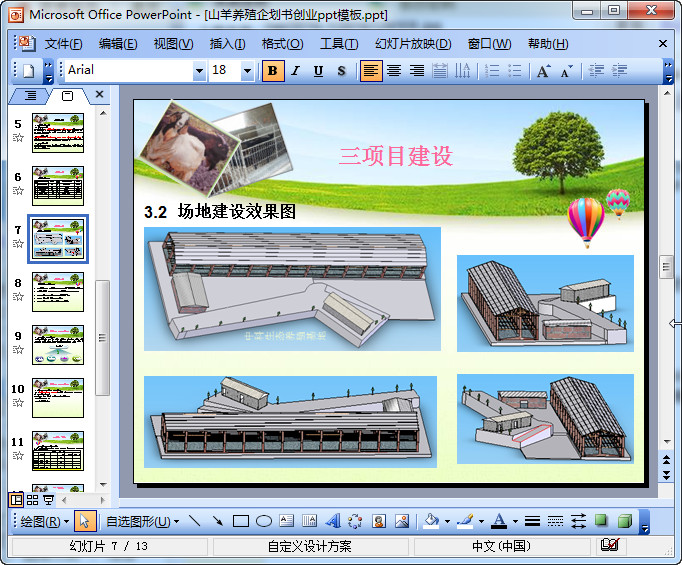682x565 pixels.
Task: Select slide 5 thumbnail
Action: tap(58, 133)
